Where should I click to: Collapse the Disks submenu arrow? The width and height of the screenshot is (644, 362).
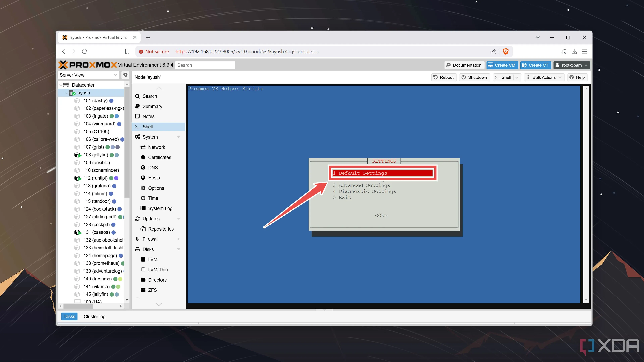click(x=178, y=249)
